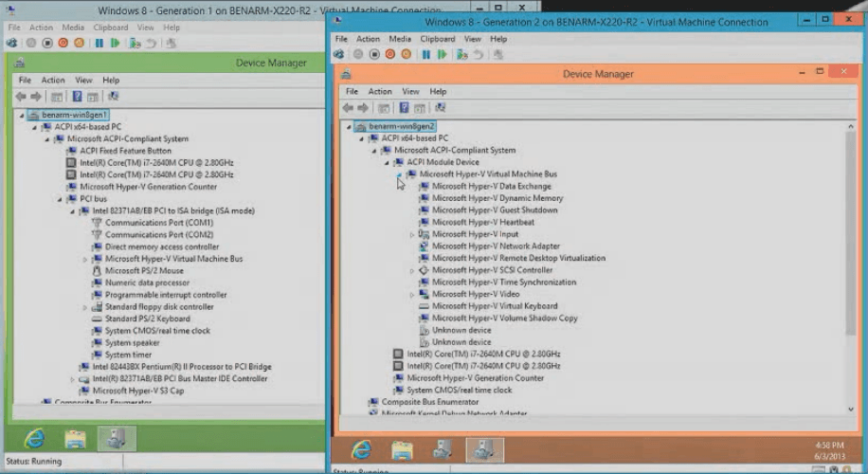Collapse Microsoft Hyper-V Virtual Machine Bus in Gen 2
The image size is (868, 474).
[399, 174]
